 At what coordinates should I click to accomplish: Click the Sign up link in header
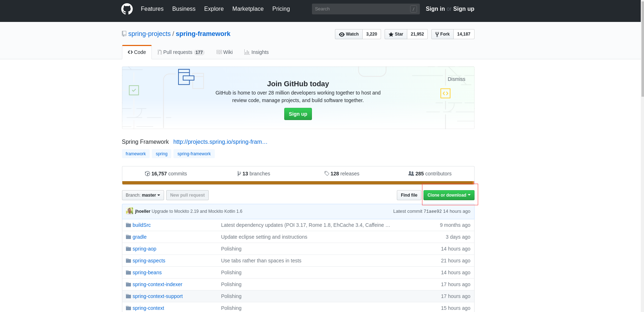tap(464, 9)
